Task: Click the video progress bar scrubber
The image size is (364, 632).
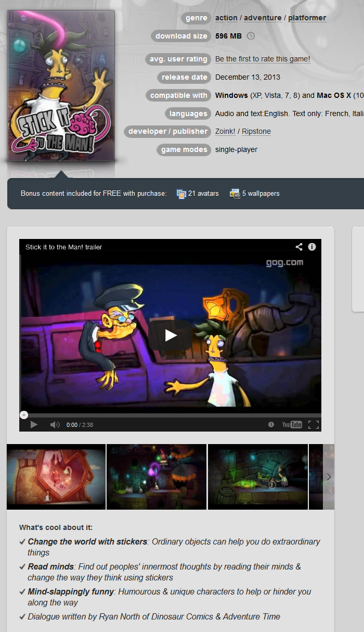Action: click(23, 415)
